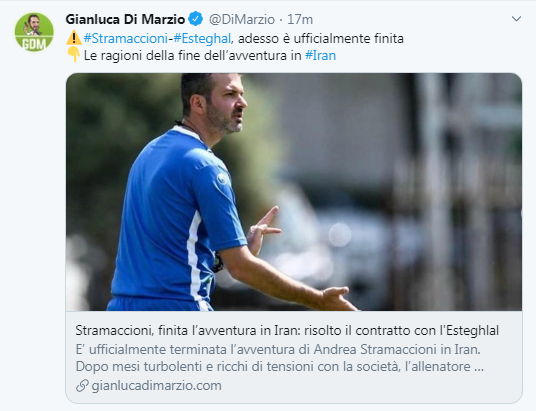Viewport: 536px width, 411px height.
Task: Click the GDM profile avatar
Action: (34, 32)
